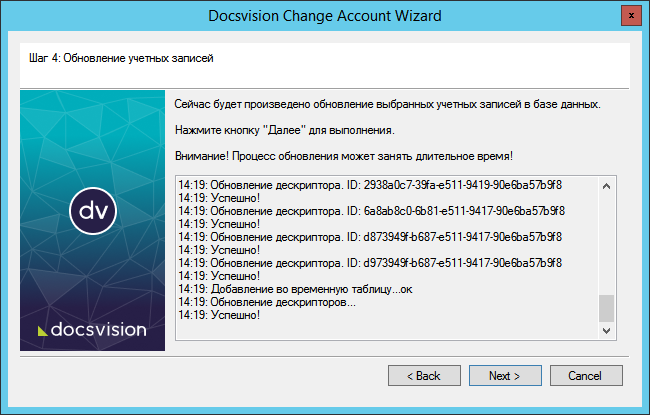Click the log scrollbar thumb
This screenshot has width=650, height=415.
[x=606, y=308]
